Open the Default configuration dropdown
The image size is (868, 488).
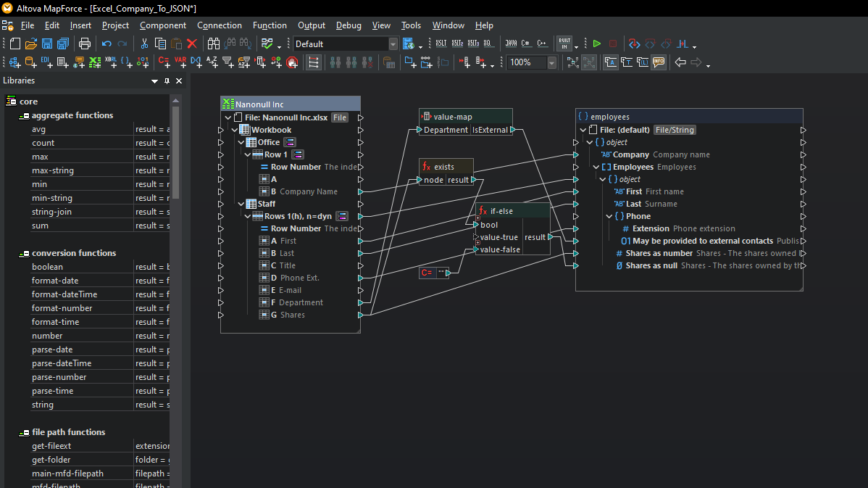[x=393, y=44]
